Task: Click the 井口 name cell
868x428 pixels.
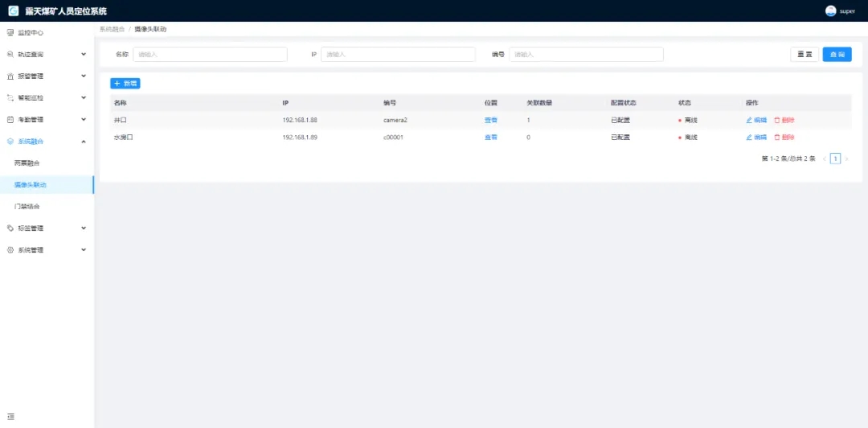Action: (x=120, y=120)
